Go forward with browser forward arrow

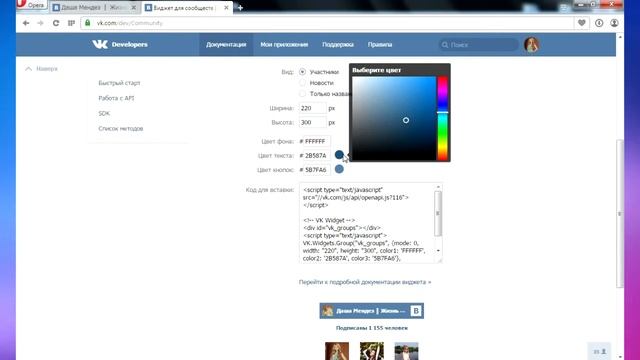40,23
